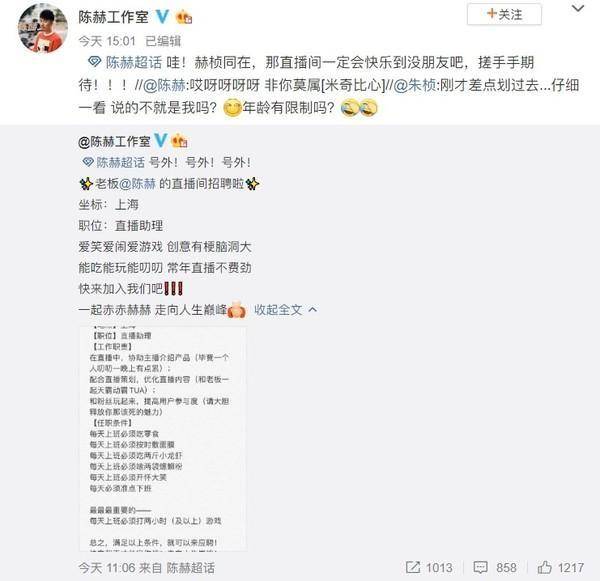The image size is (600, 581).
Task: Click blue verified V badge in header
Action: coord(163,17)
